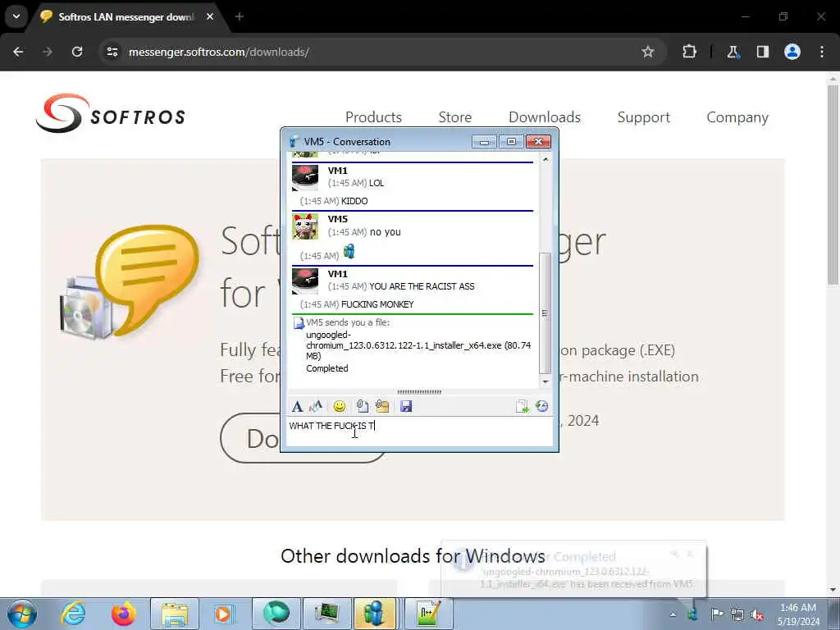Click the 'KIDDO' message text
The image size is (840, 630).
click(354, 202)
